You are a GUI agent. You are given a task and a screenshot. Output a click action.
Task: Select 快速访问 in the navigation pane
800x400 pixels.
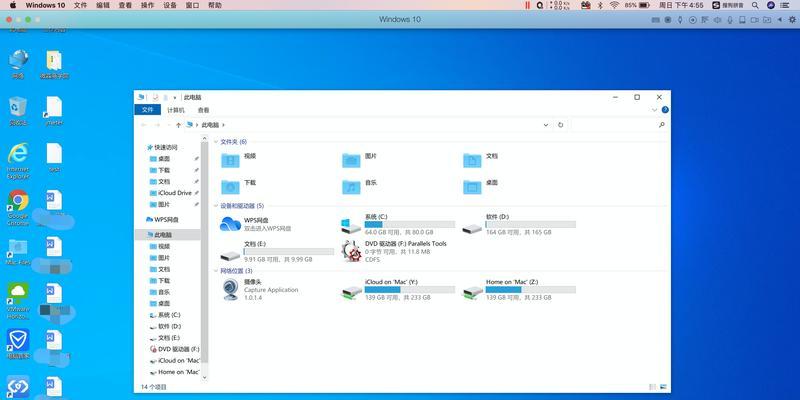click(162, 147)
